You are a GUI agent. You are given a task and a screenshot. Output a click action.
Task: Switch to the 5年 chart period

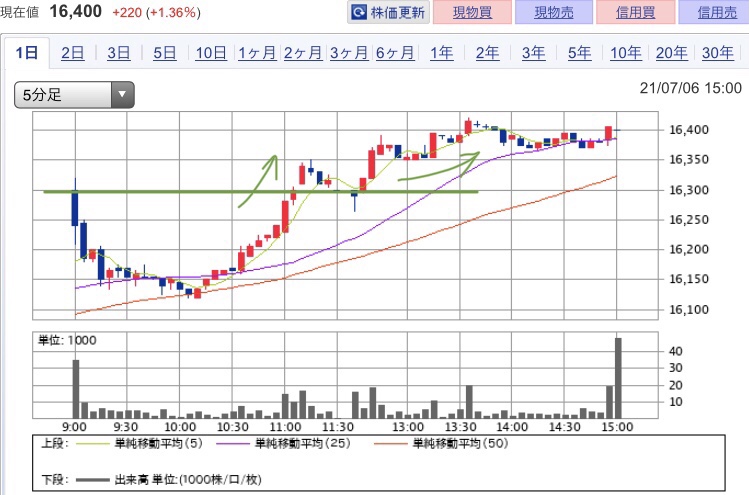pyautogui.click(x=579, y=53)
